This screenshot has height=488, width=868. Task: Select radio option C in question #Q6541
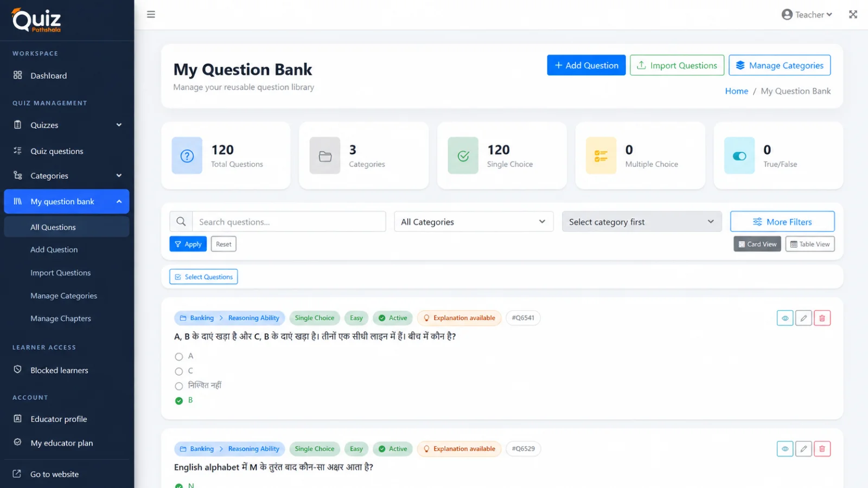coord(178,371)
